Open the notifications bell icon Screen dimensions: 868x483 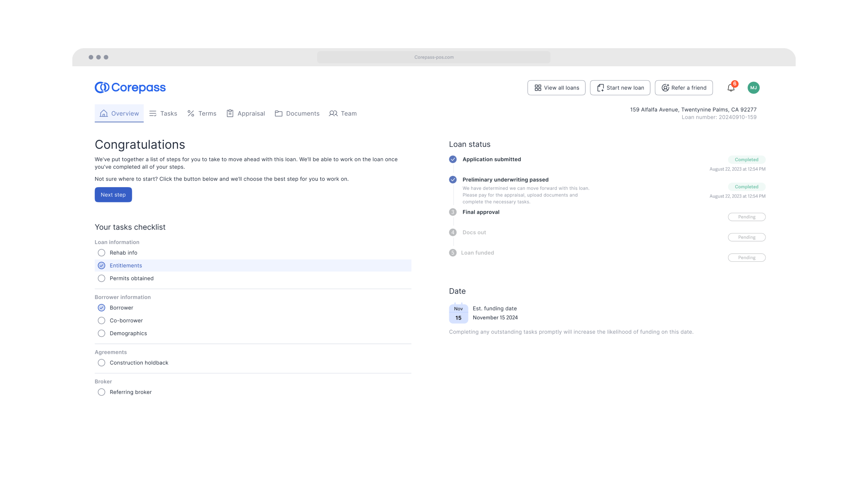(x=731, y=88)
